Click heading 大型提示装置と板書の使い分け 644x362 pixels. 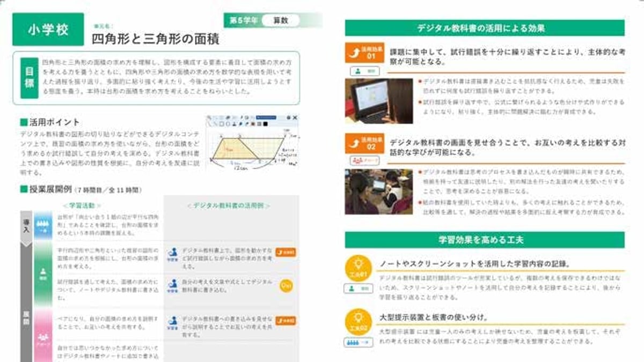click(434, 317)
